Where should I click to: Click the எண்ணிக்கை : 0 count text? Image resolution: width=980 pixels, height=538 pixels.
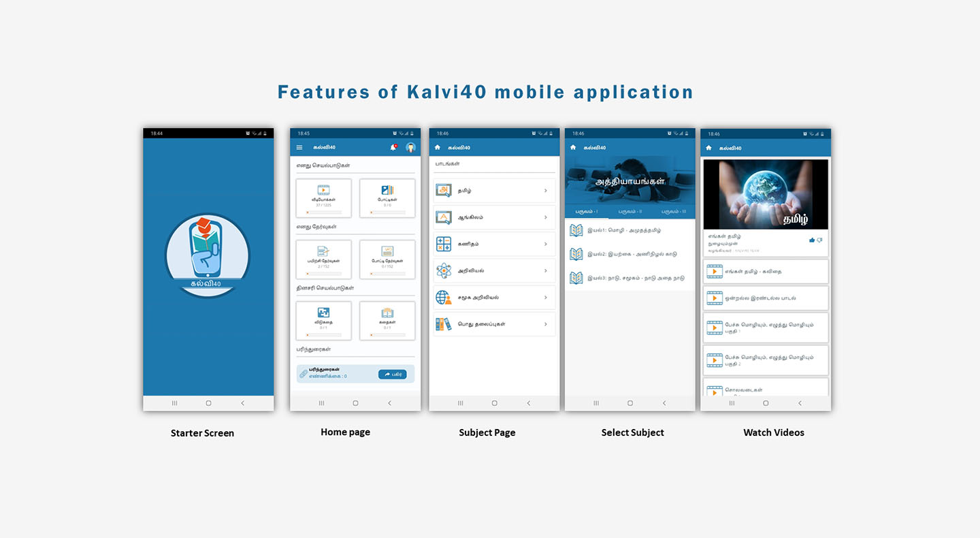pos(328,376)
